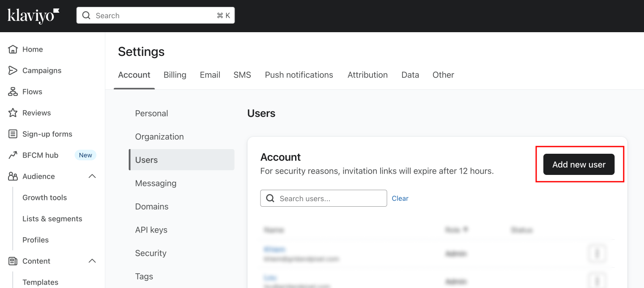Click the Sign-up forms icon
644x288 pixels.
coord(13,134)
